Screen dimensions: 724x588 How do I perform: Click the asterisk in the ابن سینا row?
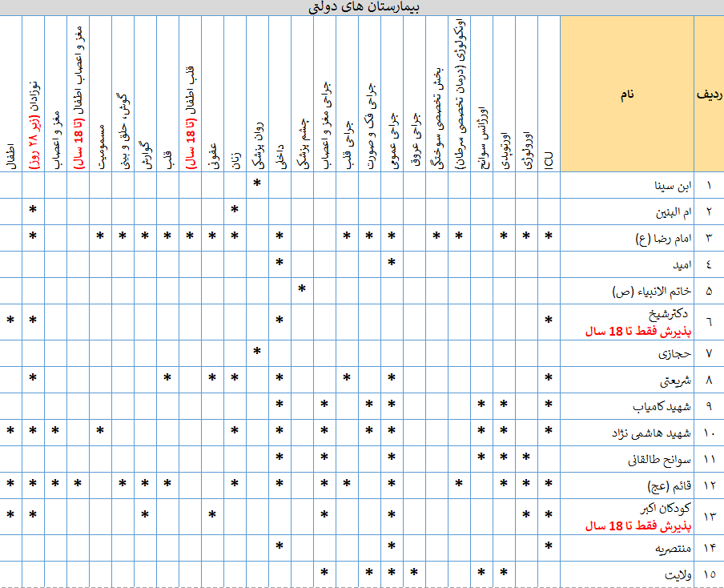tap(257, 184)
